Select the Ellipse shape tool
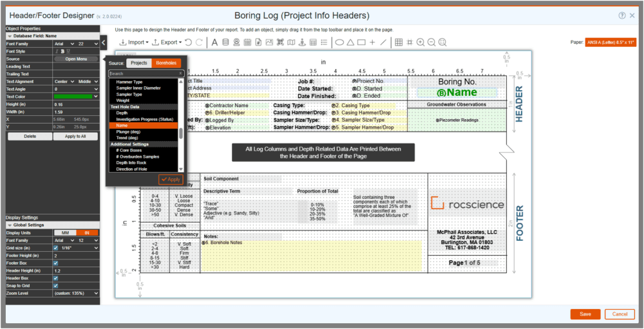 click(x=339, y=42)
